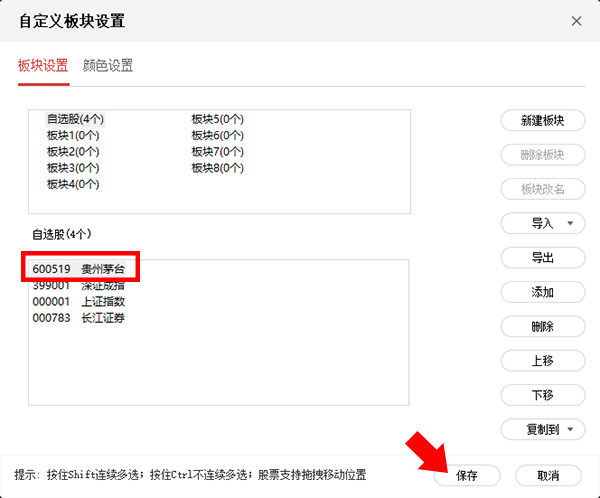Select 板块2(0个) in the list

click(x=73, y=152)
